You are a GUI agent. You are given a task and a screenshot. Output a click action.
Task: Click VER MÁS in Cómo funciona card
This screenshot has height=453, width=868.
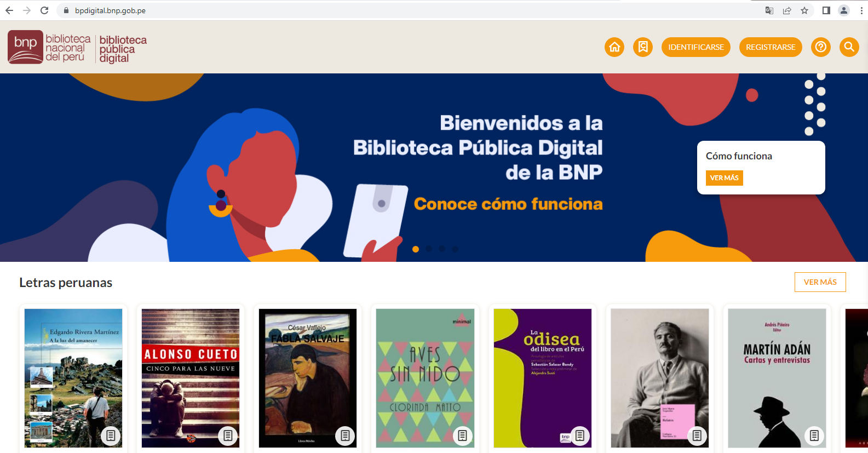point(725,178)
